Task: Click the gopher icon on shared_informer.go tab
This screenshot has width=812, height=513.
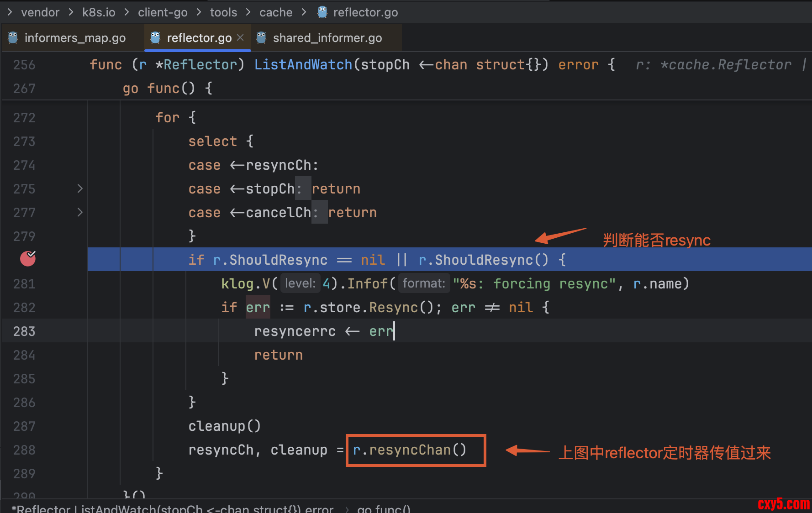Action: [261, 38]
